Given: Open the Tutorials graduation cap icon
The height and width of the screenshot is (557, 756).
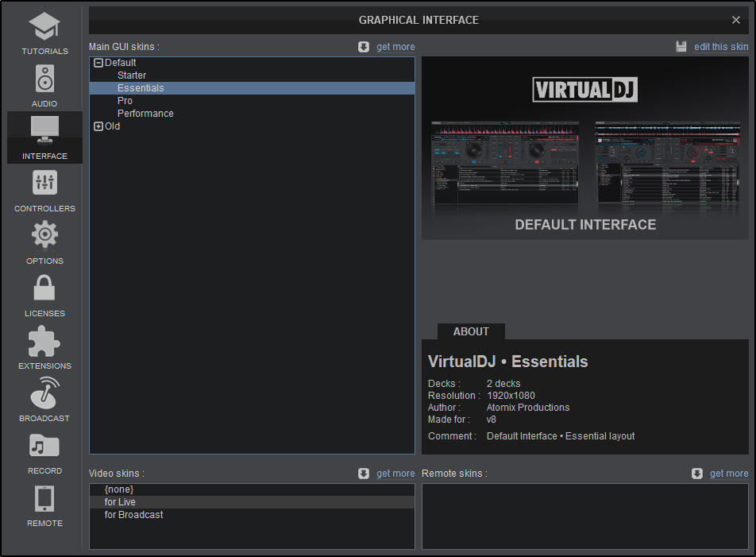Looking at the screenshot, I should tap(44, 25).
